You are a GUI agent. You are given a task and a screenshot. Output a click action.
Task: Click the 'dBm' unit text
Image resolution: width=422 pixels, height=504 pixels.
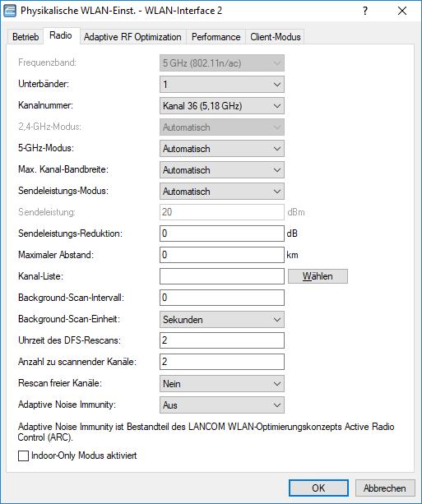pyautogui.click(x=296, y=212)
